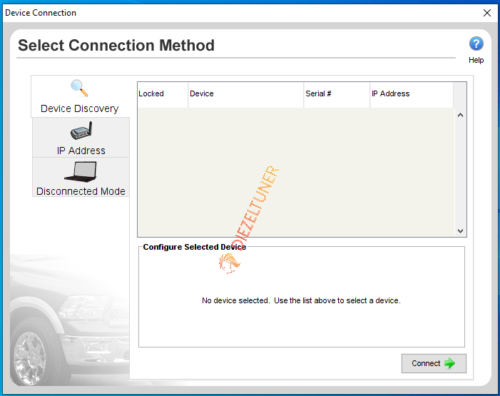Click the Configure Selected Device group label
Screen dimensions: 500x396
pos(194,247)
